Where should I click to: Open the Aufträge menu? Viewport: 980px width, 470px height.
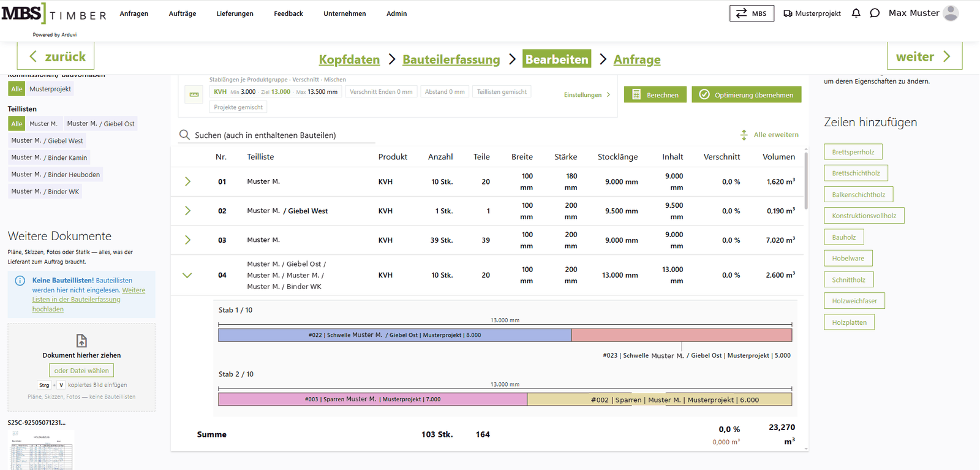coord(183,13)
